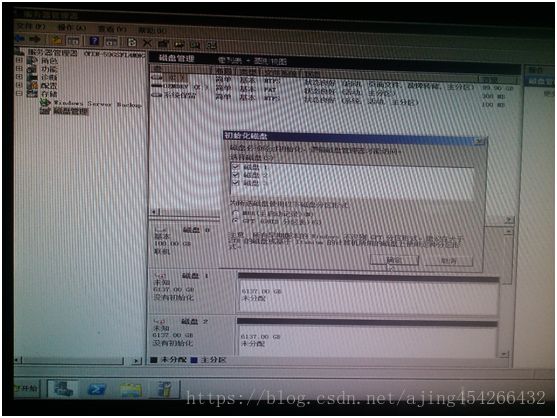This screenshot has height=418, width=557.
Task: Click right arrow of console tree scrollbar
Action: [x=136, y=361]
